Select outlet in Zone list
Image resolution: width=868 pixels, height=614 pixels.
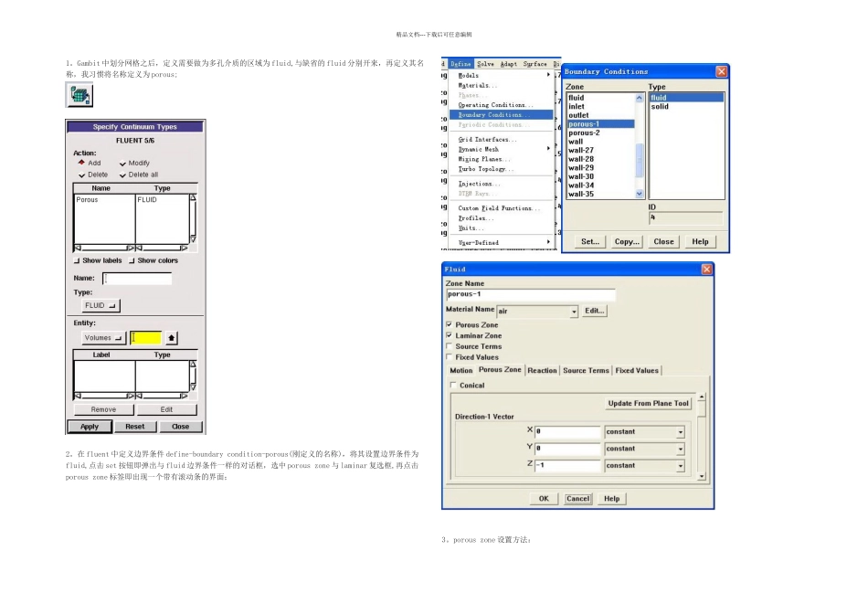600,115
